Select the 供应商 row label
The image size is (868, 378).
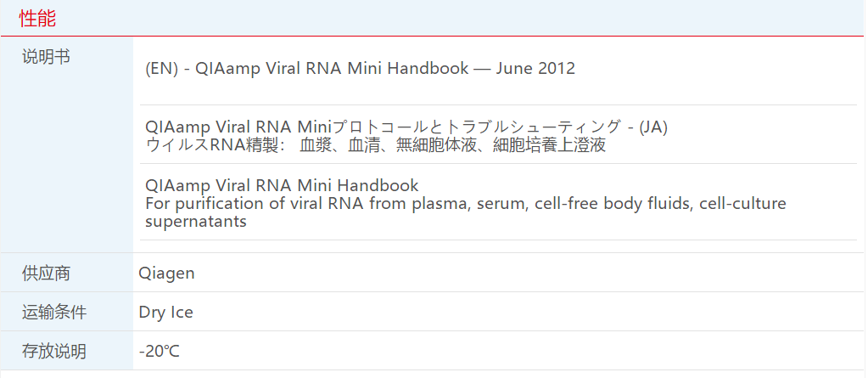point(46,274)
